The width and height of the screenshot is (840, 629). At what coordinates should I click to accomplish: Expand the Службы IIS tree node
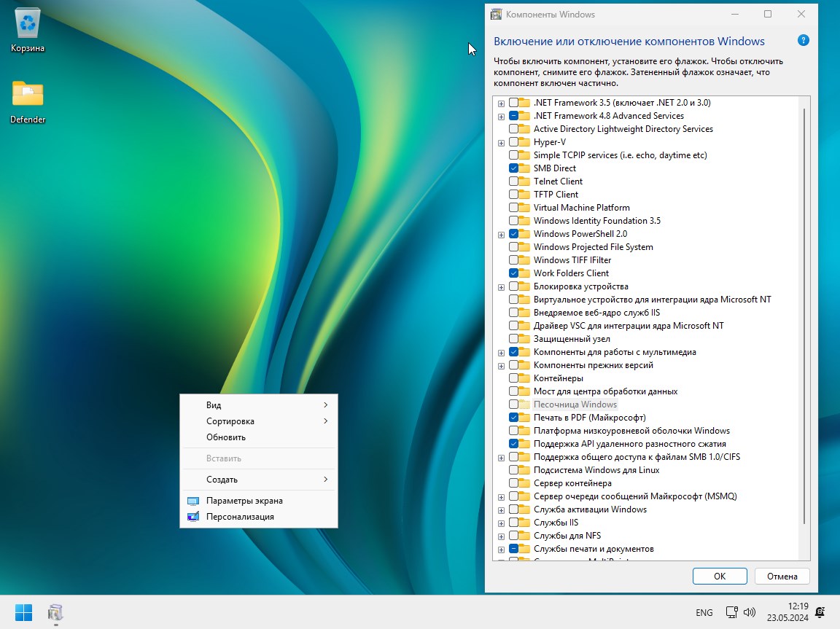(502, 523)
